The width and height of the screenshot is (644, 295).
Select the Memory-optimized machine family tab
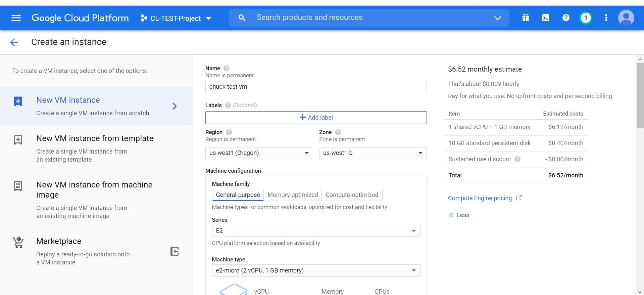pyautogui.click(x=293, y=195)
